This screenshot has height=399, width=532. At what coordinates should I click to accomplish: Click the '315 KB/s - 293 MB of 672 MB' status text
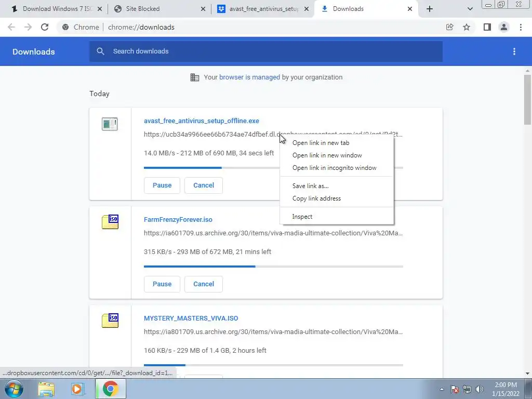(207, 252)
